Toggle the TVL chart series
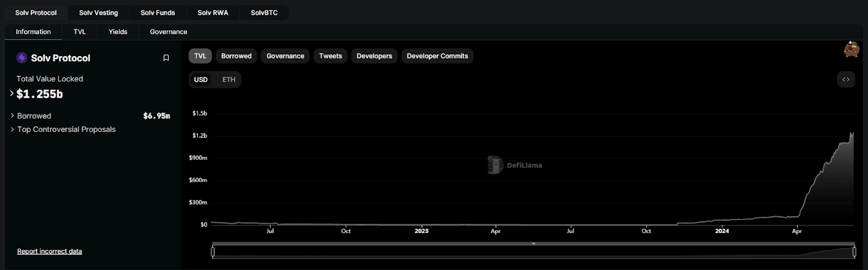868x270 pixels. click(x=200, y=56)
